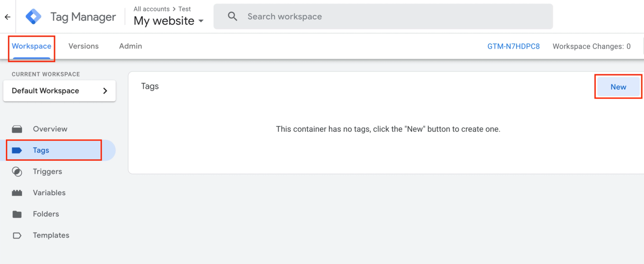The width and height of the screenshot is (644, 264).
Task: Focus the Search workspace field
Action: [x=383, y=17]
